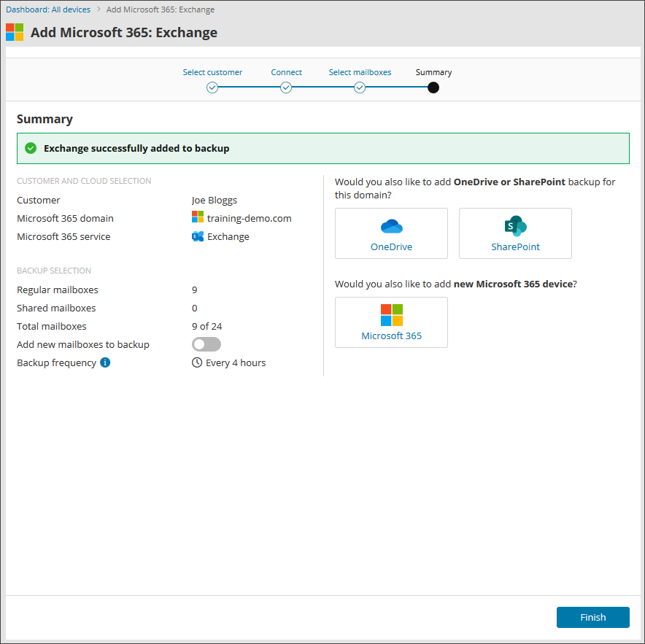The height and width of the screenshot is (644, 645).
Task: Click the Summary section heading
Action: click(x=45, y=120)
